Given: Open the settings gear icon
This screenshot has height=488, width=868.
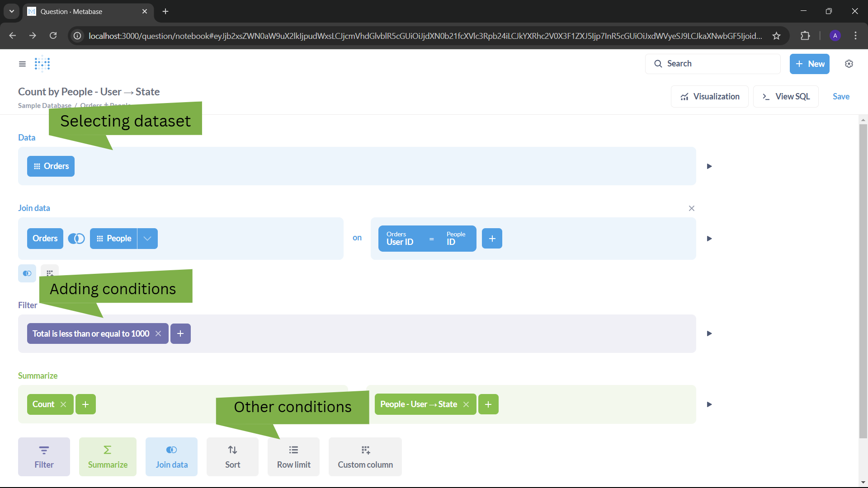Looking at the screenshot, I should coord(849,64).
